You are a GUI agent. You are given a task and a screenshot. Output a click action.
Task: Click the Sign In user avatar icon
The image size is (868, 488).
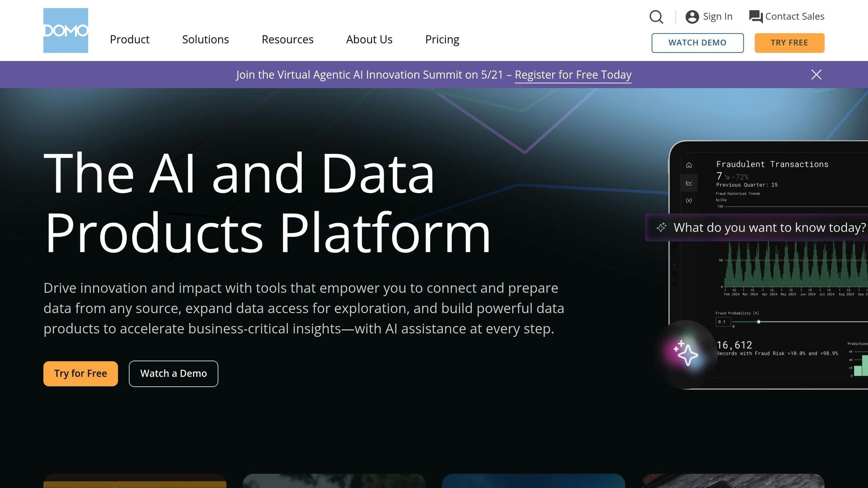(692, 17)
